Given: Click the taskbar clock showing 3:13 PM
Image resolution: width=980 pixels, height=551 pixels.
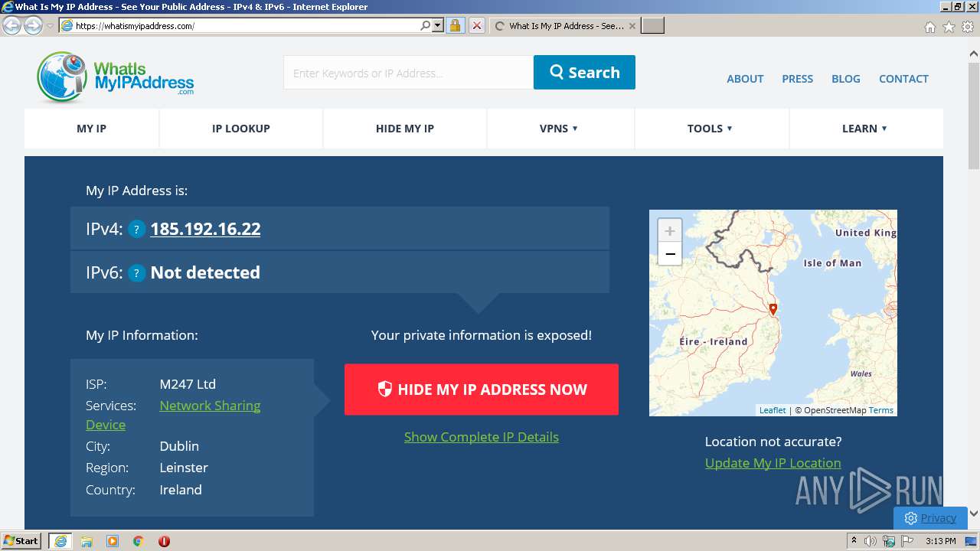Looking at the screenshot, I should pyautogui.click(x=941, y=541).
